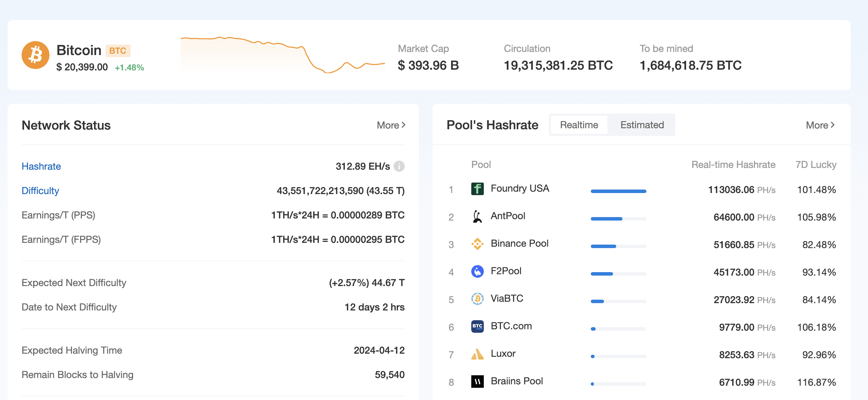This screenshot has width=868, height=400.
Task: Select the BTC.com pool icon
Action: pos(477,326)
